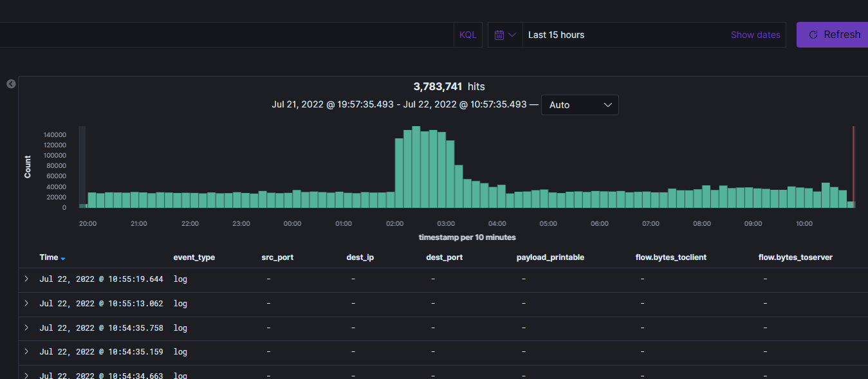Open the calendar quick date menu
Image resolution: width=868 pixels, height=379 pixels.
[505, 35]
